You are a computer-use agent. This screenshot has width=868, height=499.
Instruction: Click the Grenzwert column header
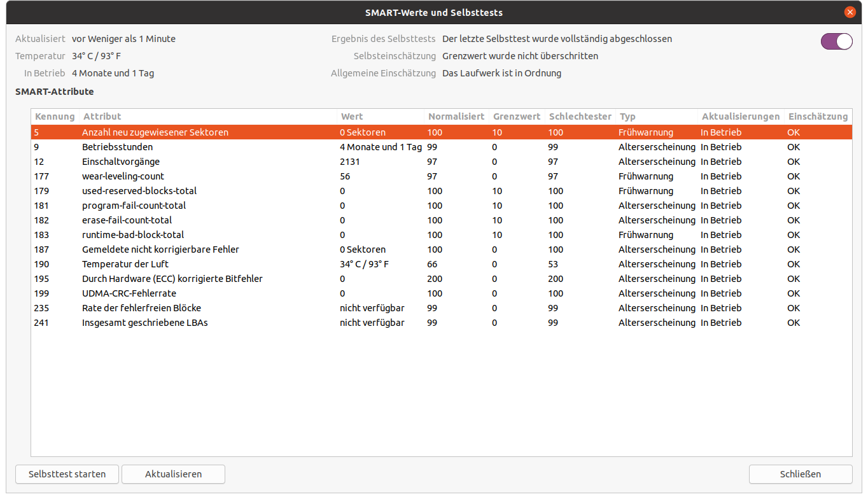point(517,116)
